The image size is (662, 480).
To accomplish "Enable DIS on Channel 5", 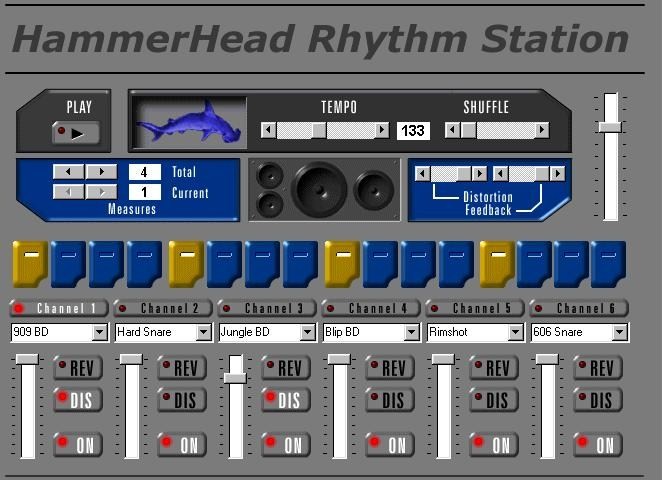I will coord(494,399).
